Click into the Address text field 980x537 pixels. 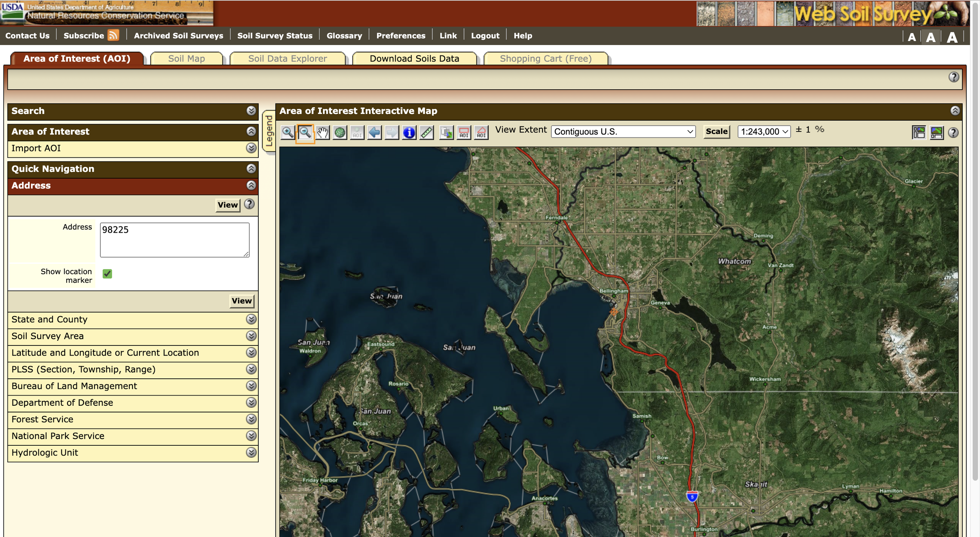pyautogui.click(x=174, y=240)
